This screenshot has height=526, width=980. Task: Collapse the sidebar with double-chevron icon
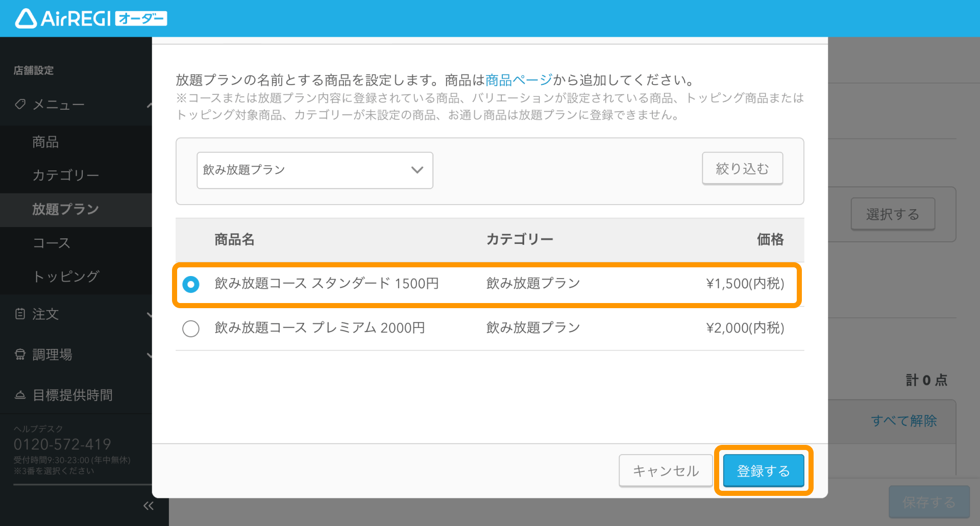pyautogui.click(x=149, y=506)
